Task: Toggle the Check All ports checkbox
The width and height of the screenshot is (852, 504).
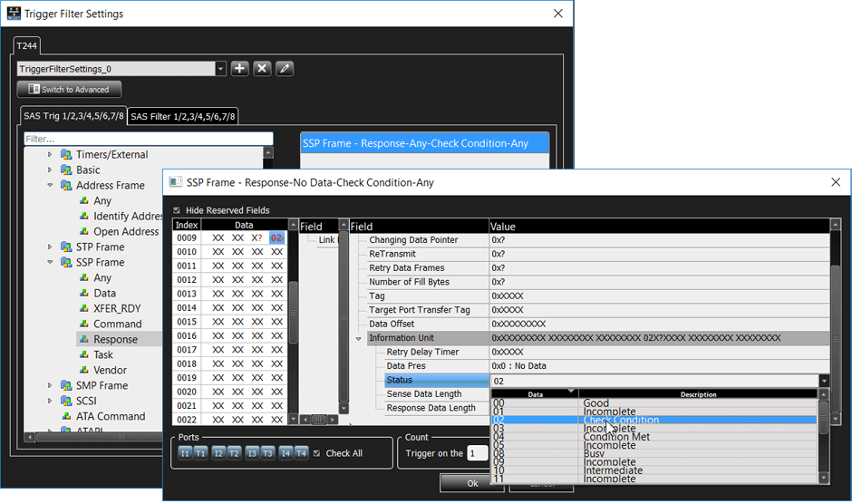Action: (x=316, y=453)
